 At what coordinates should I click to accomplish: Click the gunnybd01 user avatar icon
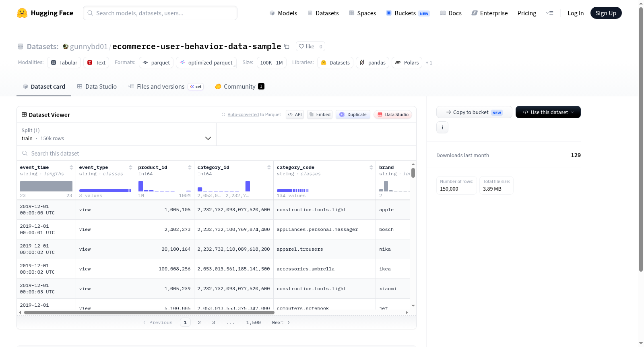pyautogui.click(x=66, y=46)
